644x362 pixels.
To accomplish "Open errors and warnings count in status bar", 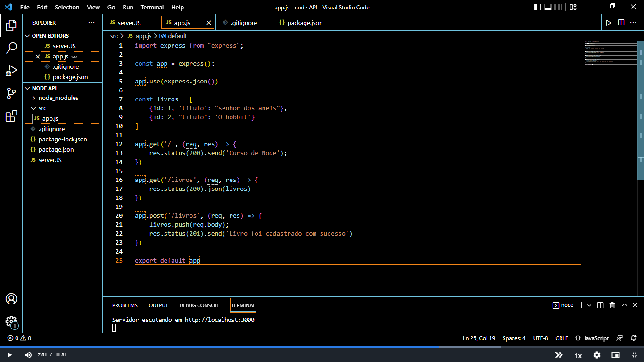I will tap(19, 338).
